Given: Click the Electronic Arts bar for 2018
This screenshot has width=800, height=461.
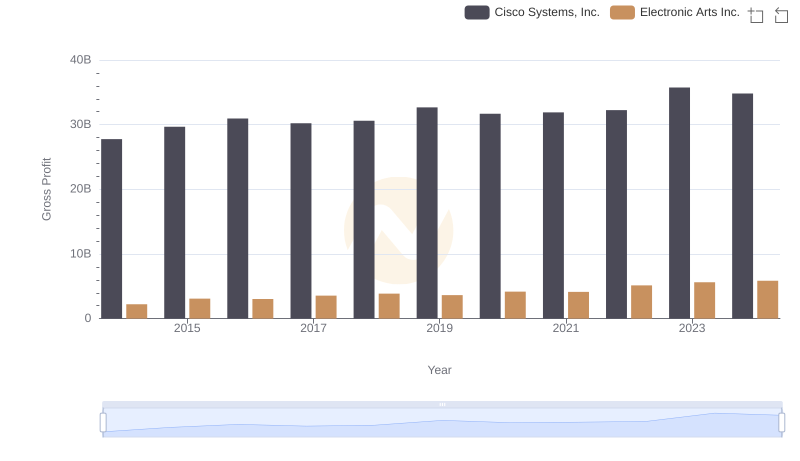Looking at the screenshot, I should [389, 306].
